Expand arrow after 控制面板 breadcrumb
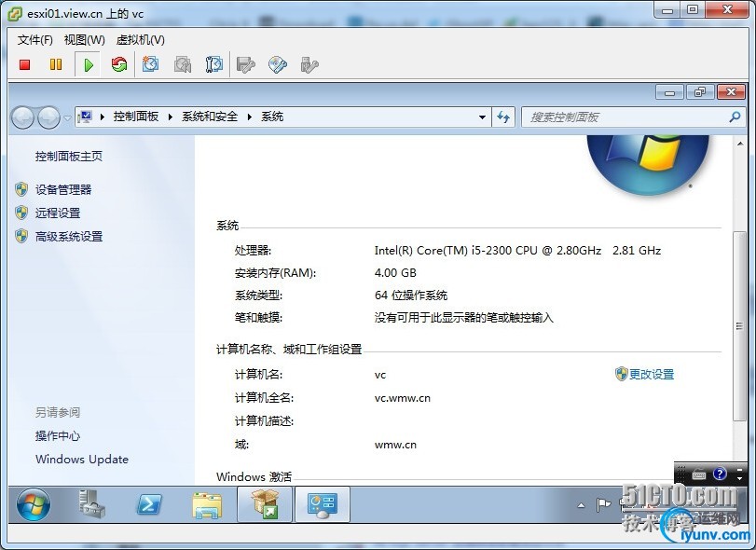The height and width of the screenshot is (550, 756). (x=171, y=117)
